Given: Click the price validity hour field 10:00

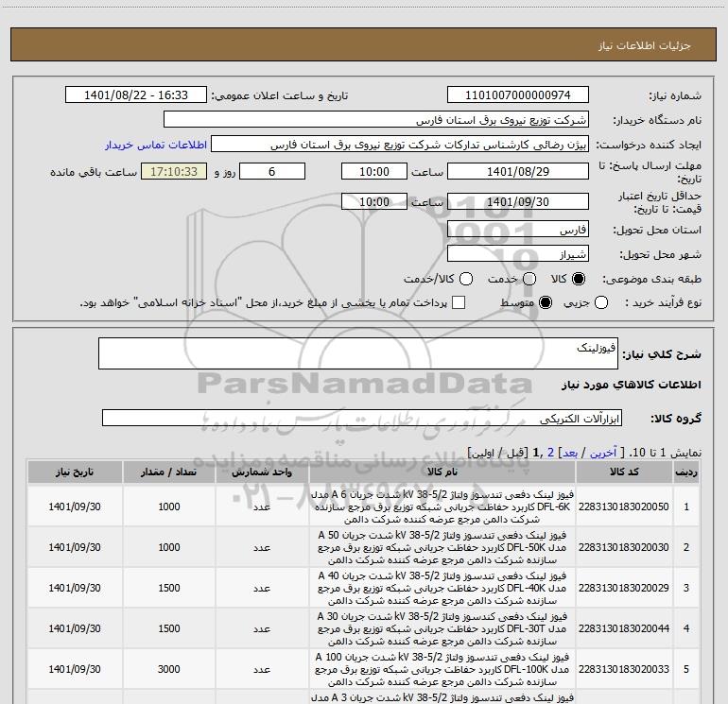Looking at the screenshot, I should [374, 201].
